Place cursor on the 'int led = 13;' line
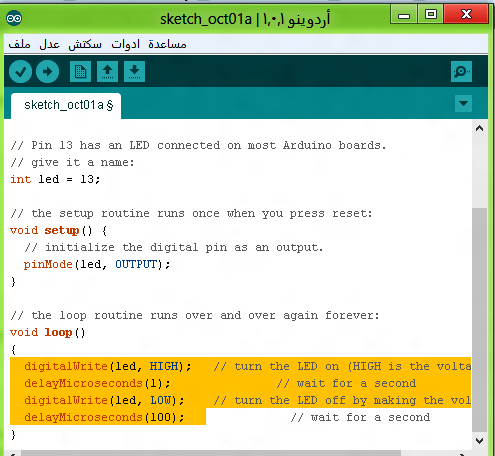495x456 pixels. [x=55, y=179]
